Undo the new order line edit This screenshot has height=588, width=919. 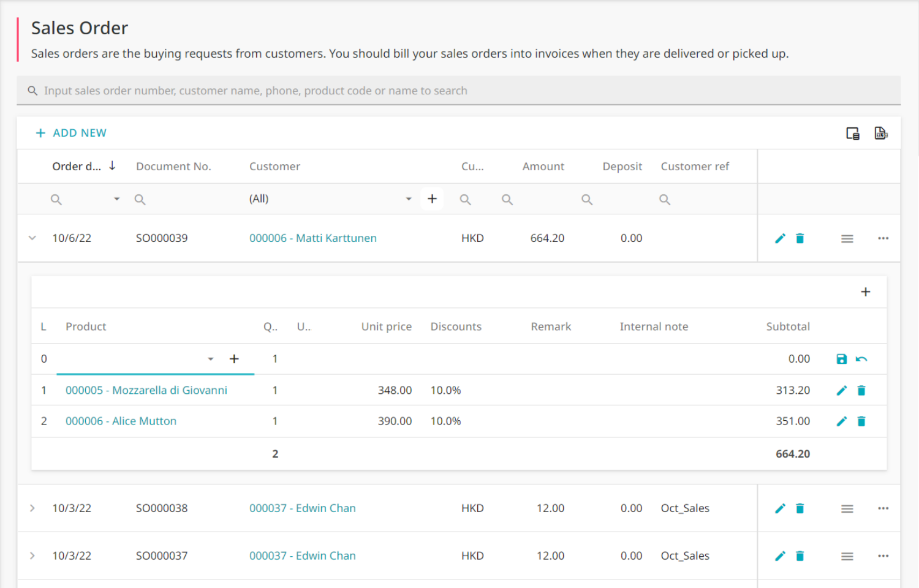pos(861,359)
